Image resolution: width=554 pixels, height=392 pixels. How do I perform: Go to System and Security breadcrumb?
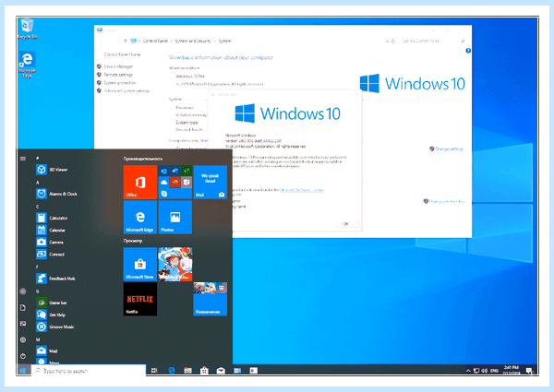coord(193,42)
